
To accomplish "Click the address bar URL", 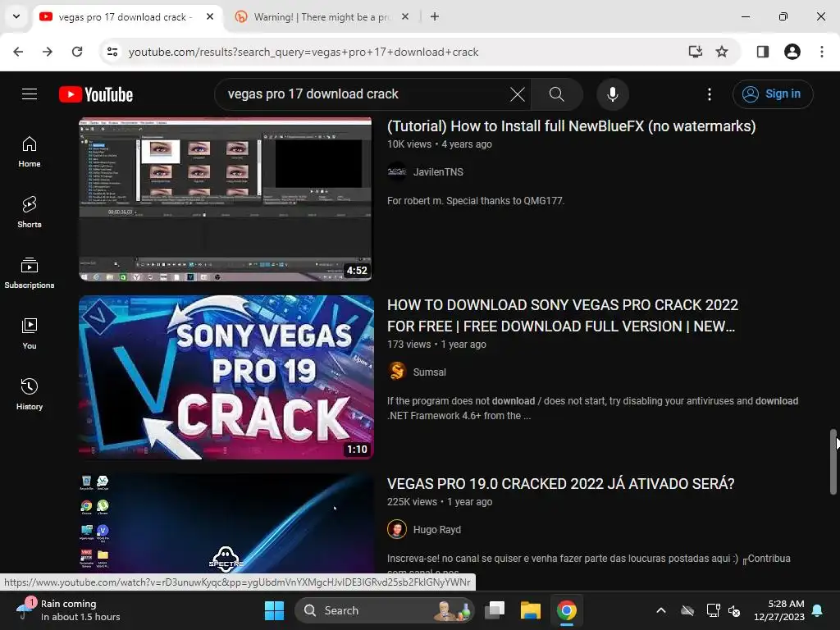I will coord(304,52).
